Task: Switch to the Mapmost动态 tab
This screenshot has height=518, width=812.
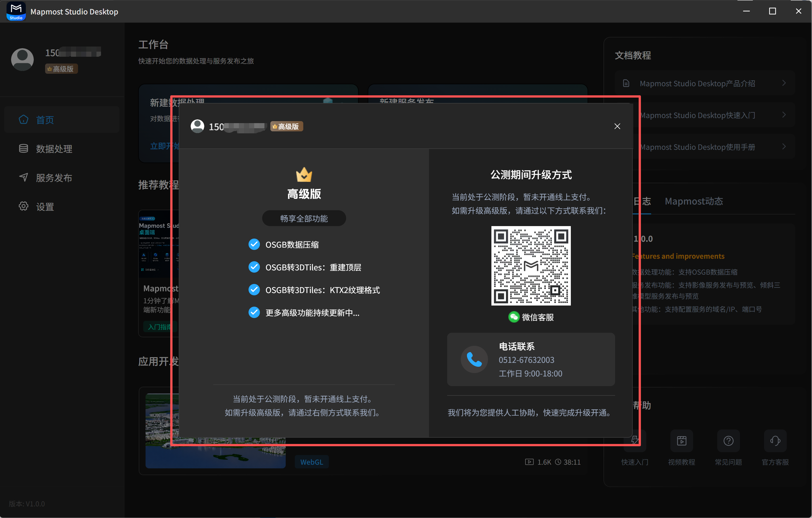Action: click(x=694, y=201)
